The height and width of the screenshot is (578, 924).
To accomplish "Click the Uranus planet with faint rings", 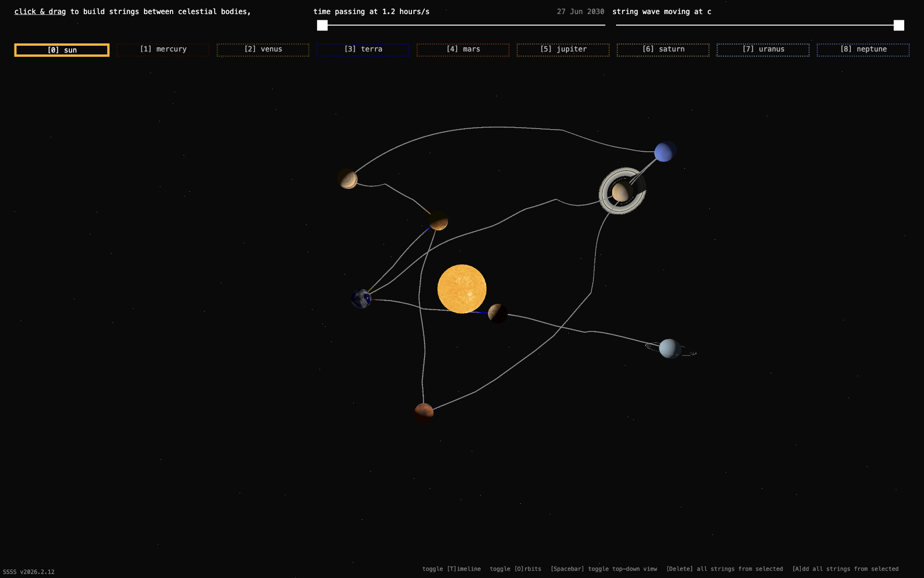I will pos(669,348).
